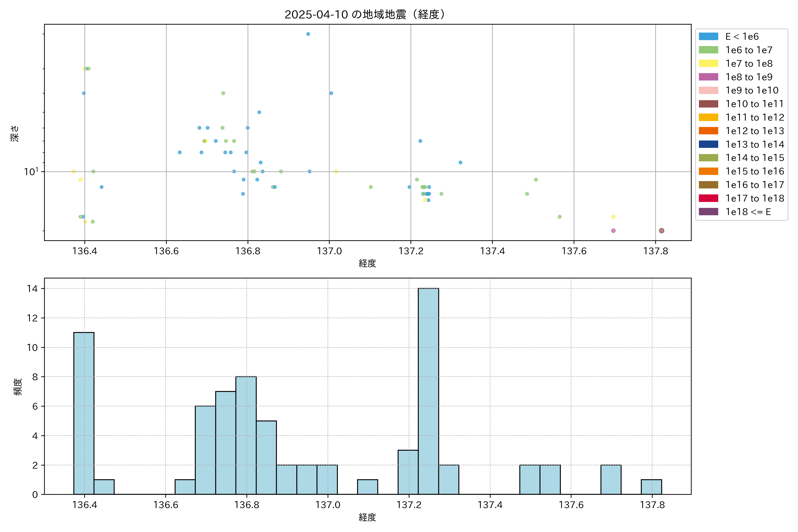Click the tallest histogram bar at 14
This screenshot has width=798, height=532.
[428, 391]
